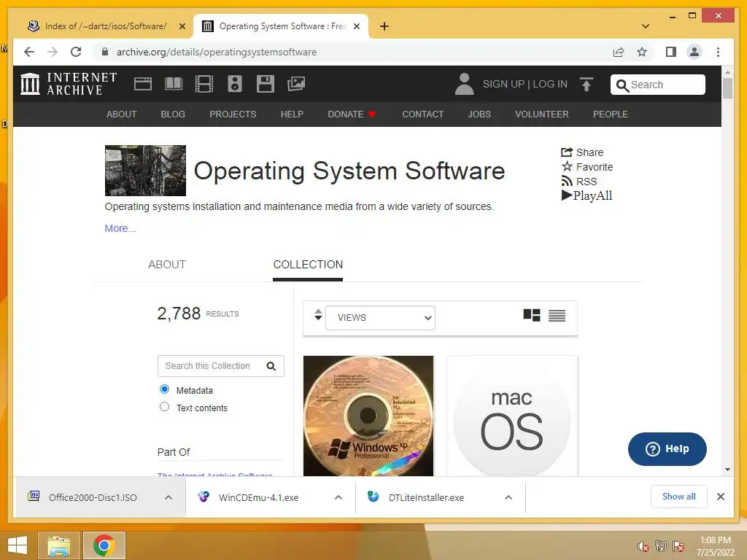Open the Audio speaker icon

pos(235,84)
